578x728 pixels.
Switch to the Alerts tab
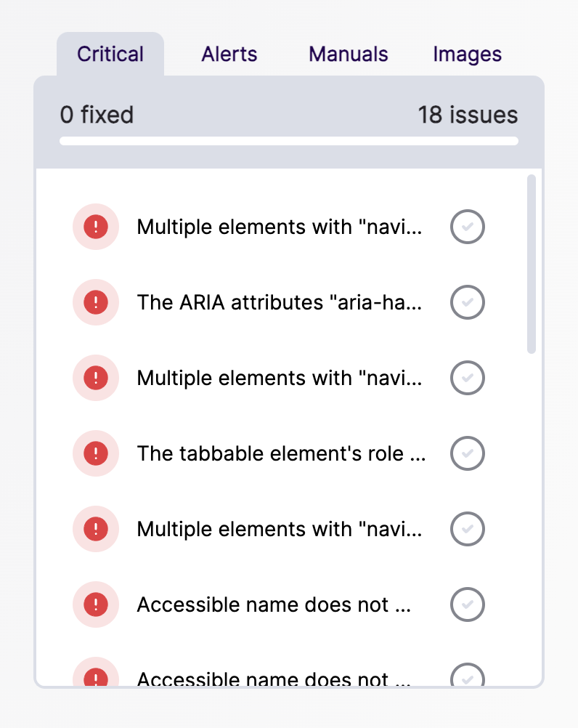(x=229, y=54)
